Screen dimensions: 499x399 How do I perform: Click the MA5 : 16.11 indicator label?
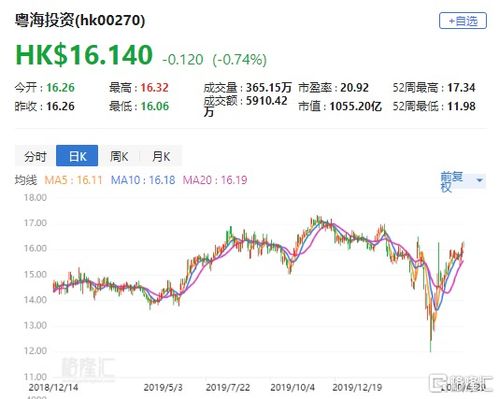[x=73, y=180]
